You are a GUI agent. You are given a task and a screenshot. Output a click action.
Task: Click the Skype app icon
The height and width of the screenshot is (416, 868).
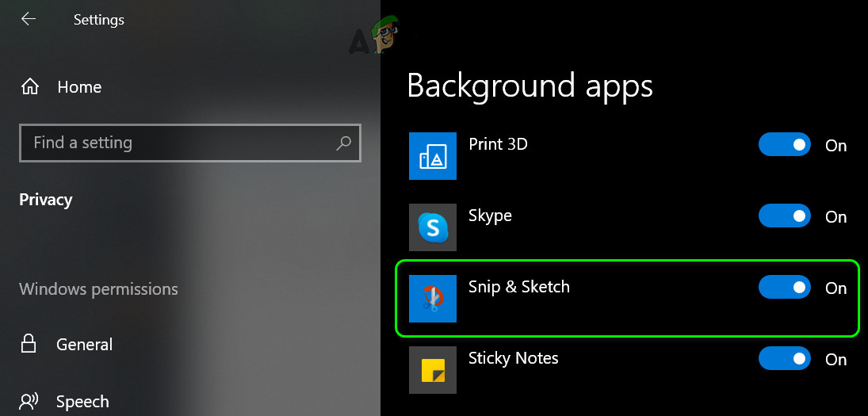432,227
